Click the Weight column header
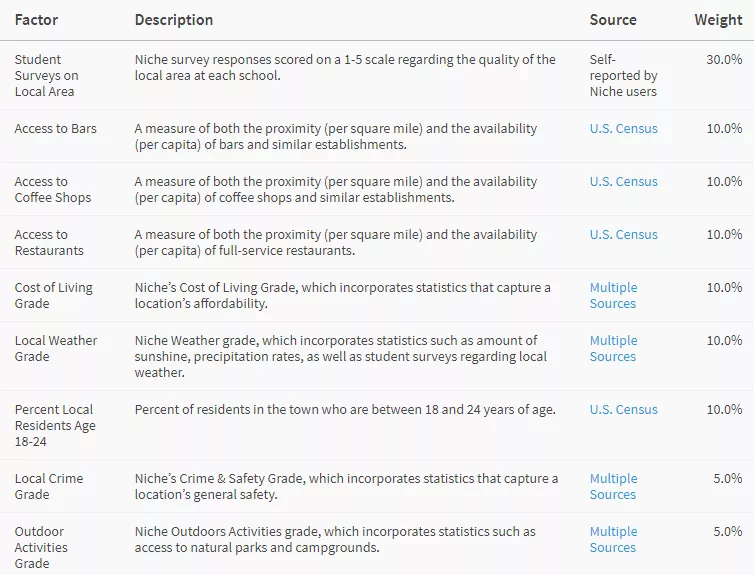Screen dimensions: 754x575 coord(718,20)
